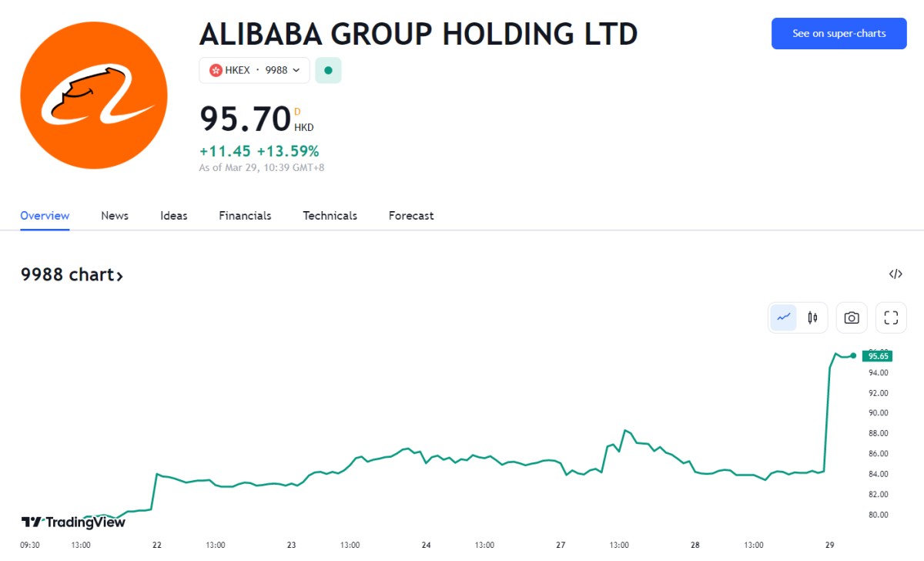The height and width of the screenshot is (561, 924).
Task: Click the green market status indicator
Action: pyautogui.click(x=328, y=70)
